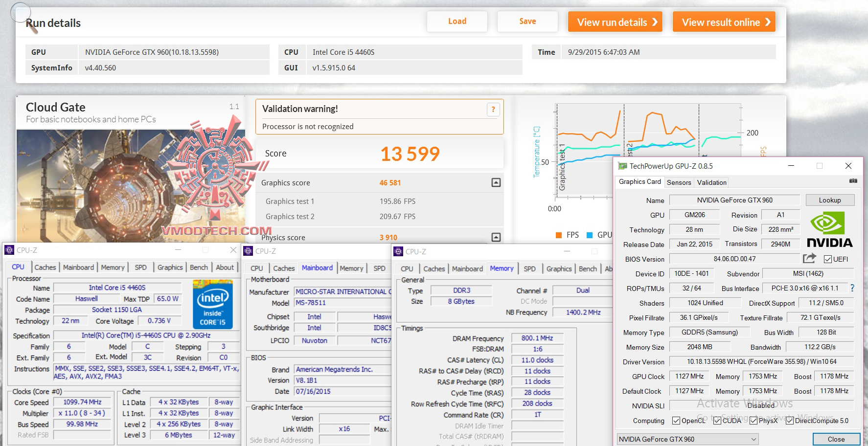The height and width of the screenshot is (446, 868).
Task: Open Graphics tab in the CPU-Z Memory window
Action: [x=559, y=269]
